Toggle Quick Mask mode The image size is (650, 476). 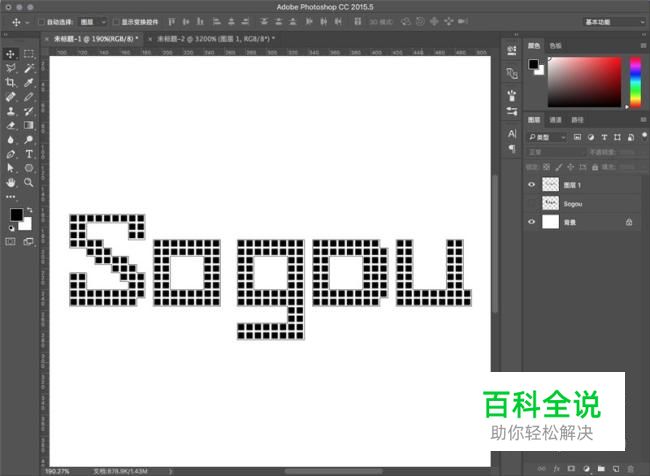pyautogui.click(x=10, y=242)
